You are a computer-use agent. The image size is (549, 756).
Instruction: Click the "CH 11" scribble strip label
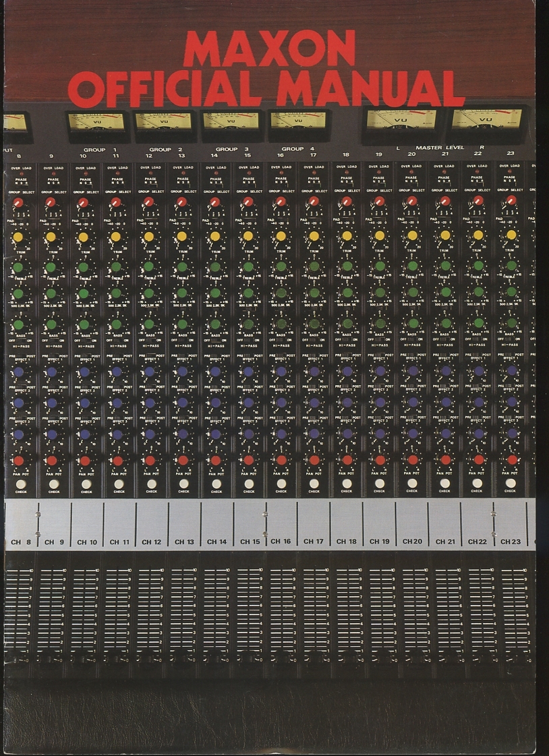[x=119, y=542]
